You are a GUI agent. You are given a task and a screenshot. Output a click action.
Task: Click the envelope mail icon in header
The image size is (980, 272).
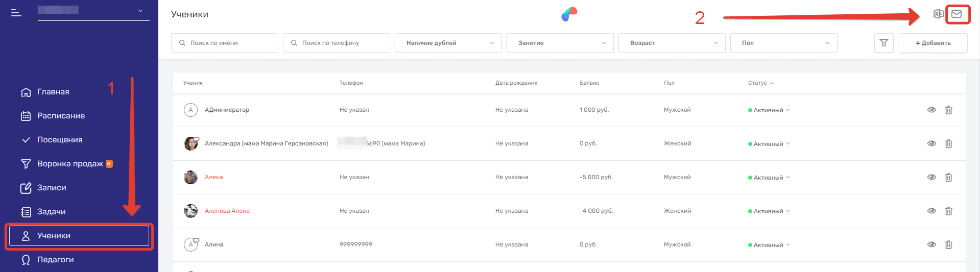tap(957, 14)
